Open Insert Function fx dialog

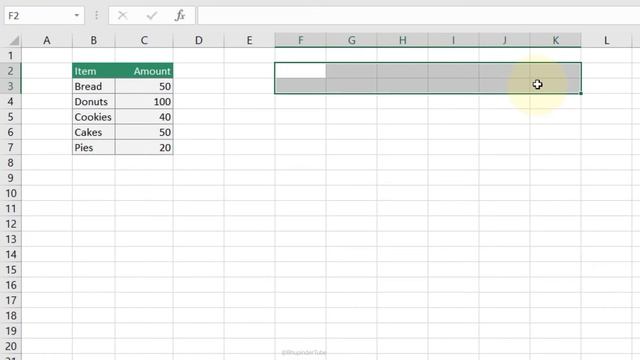[180, 16]
